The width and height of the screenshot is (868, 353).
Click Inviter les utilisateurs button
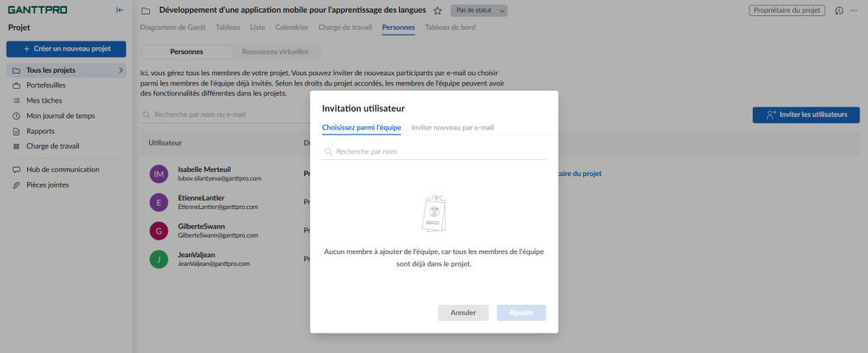pyautogui.click(x=806, y=115)
